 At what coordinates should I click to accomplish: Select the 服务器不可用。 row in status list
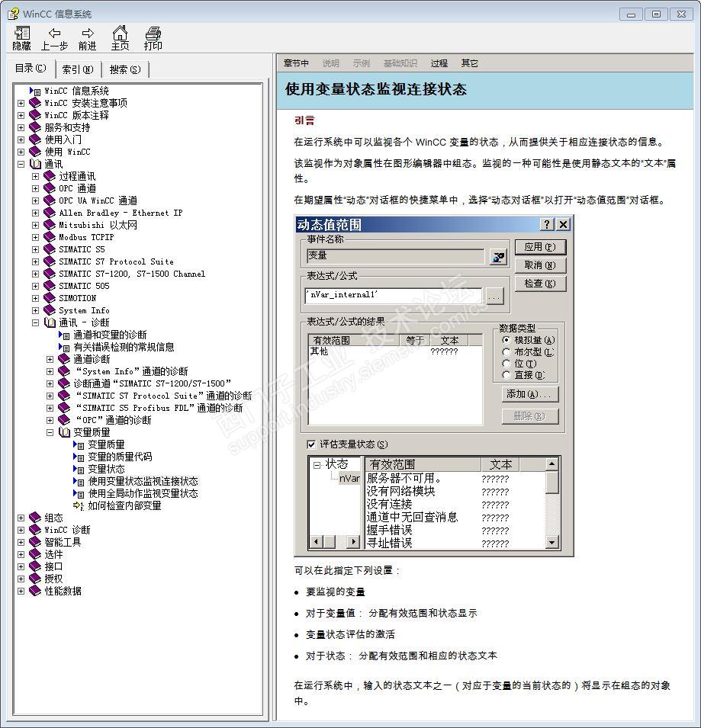(455, 478)
